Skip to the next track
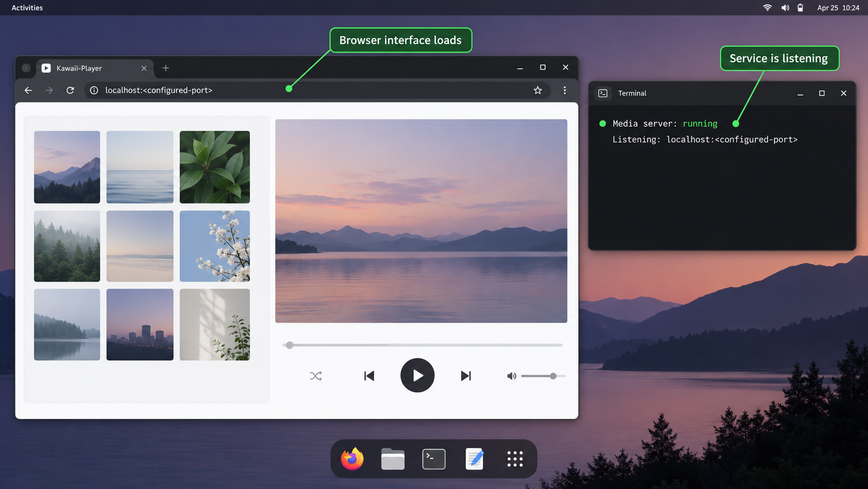 466,376
